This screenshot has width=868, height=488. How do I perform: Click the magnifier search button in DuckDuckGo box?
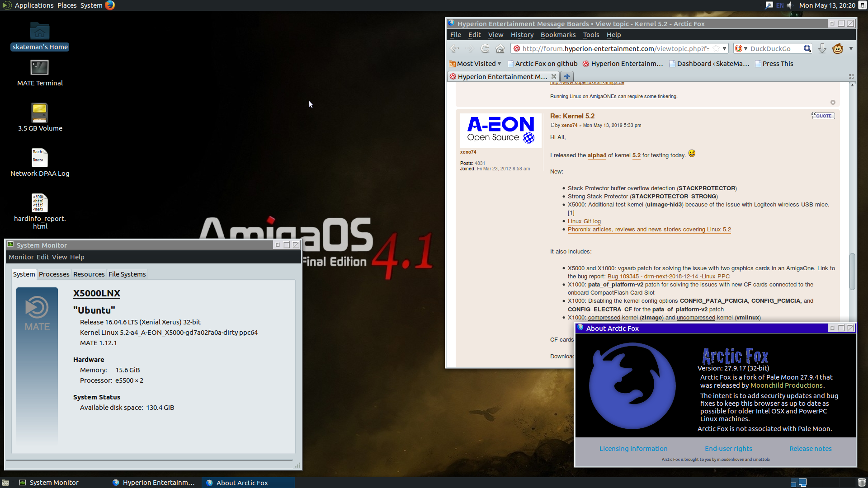coord(807,48)
